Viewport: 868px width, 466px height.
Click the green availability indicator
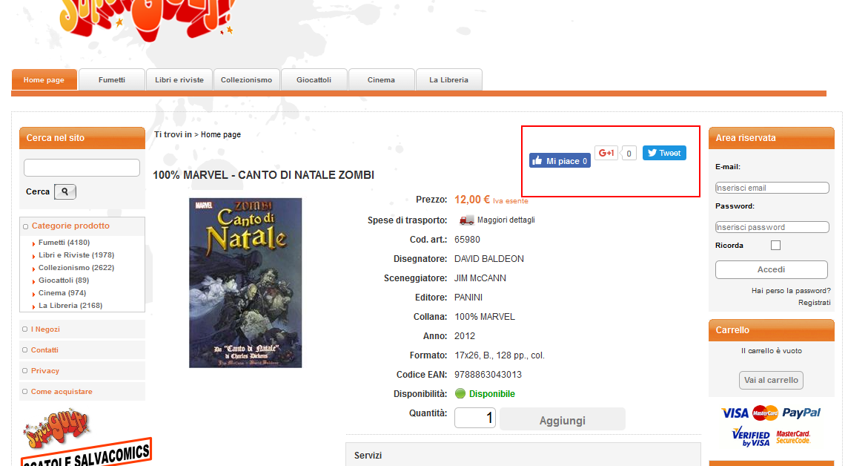[x=460, y=393]
